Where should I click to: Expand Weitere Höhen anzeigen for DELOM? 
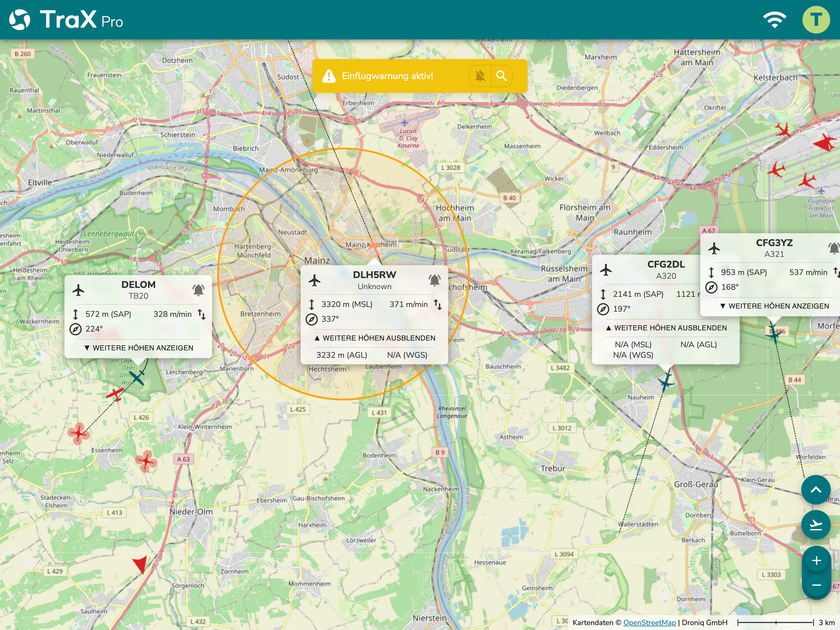point(139,348)
